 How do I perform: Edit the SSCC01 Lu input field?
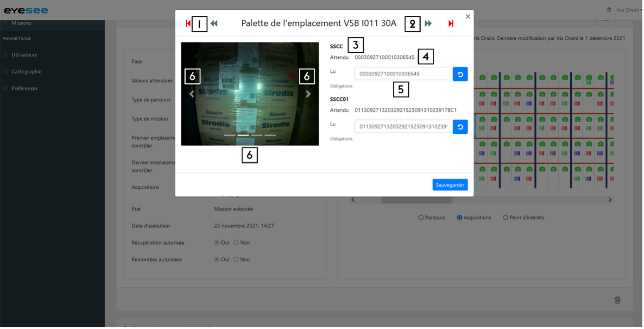404,127
